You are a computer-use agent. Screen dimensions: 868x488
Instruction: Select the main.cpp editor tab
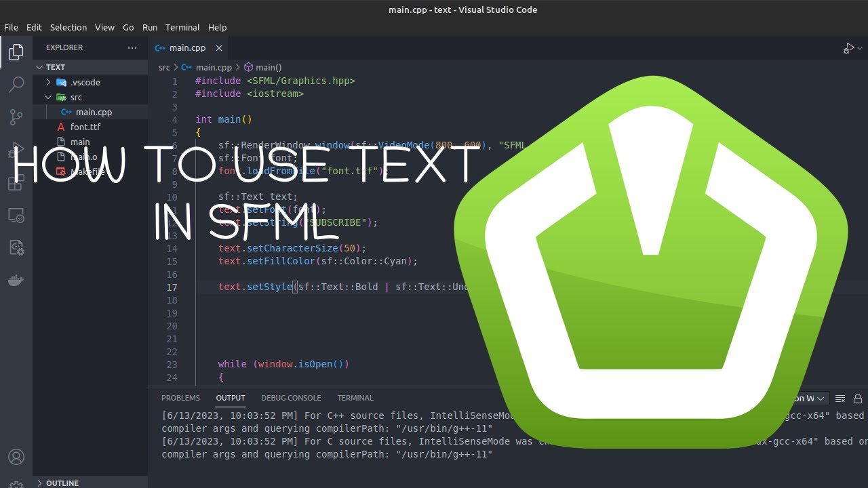coord(189,48)
